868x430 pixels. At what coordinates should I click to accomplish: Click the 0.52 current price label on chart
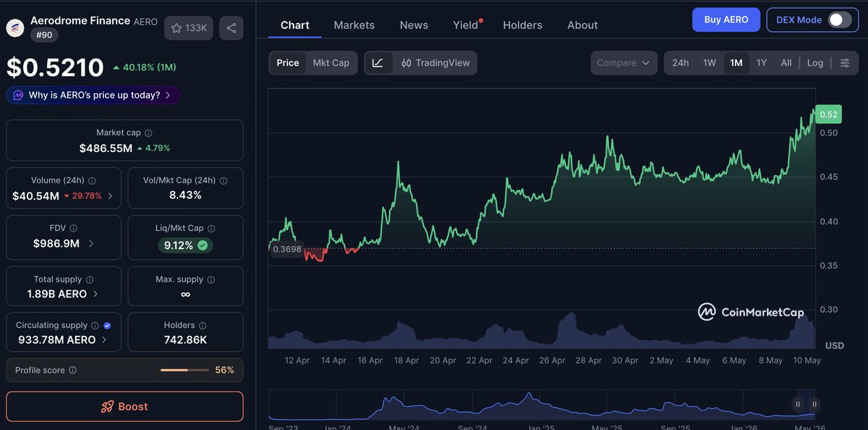(828, 114)
